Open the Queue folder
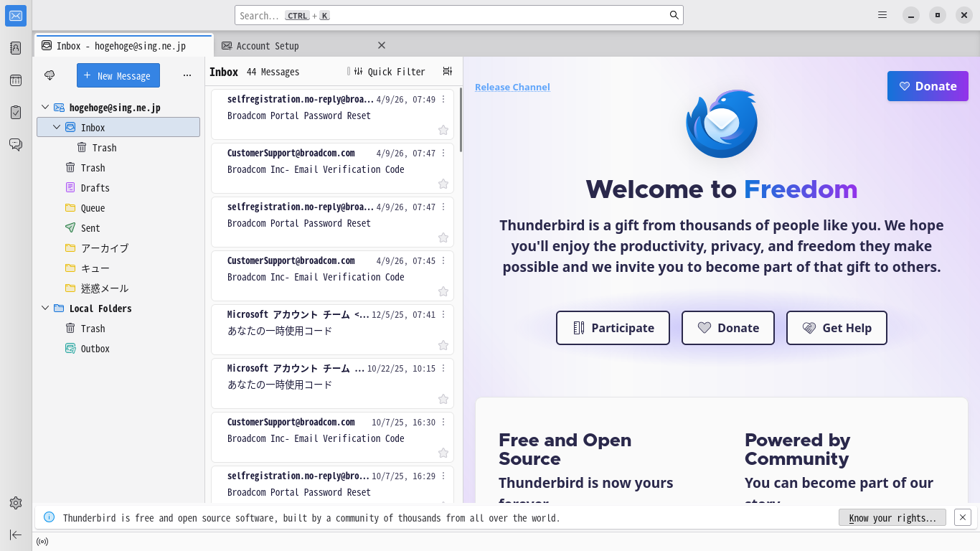This screenshot has height=551, width=980. [x=118, y=207]
